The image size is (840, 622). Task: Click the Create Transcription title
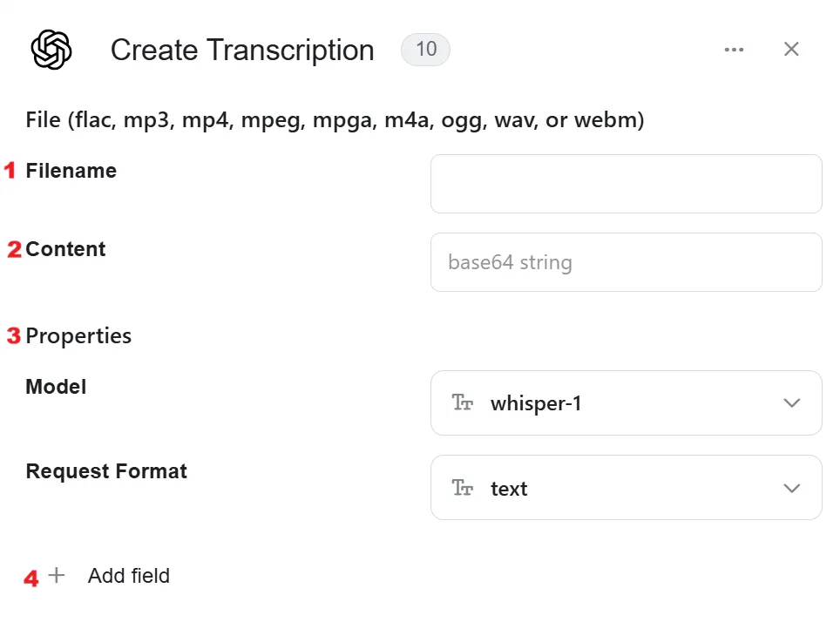tap(242, 51)
